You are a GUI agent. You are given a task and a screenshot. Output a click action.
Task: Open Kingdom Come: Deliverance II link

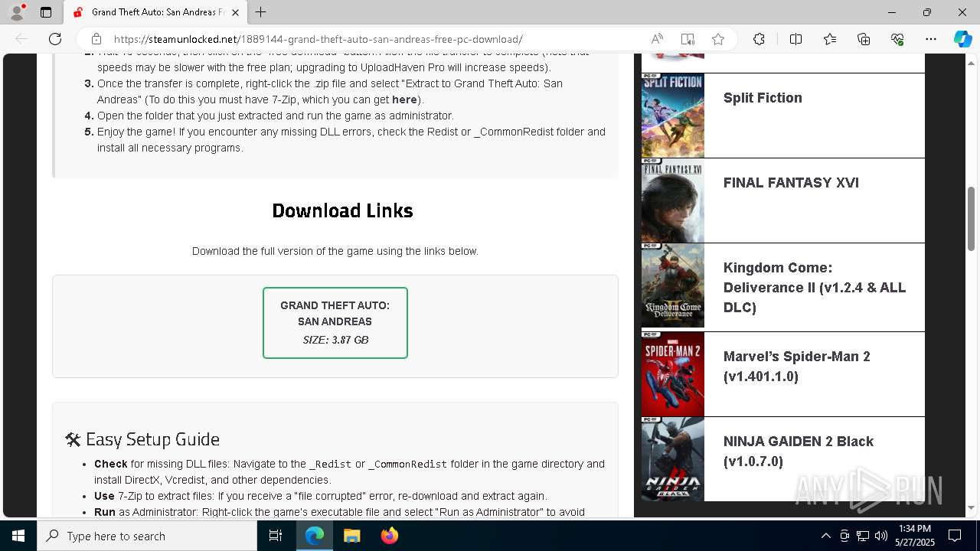[x=815, y=288]
